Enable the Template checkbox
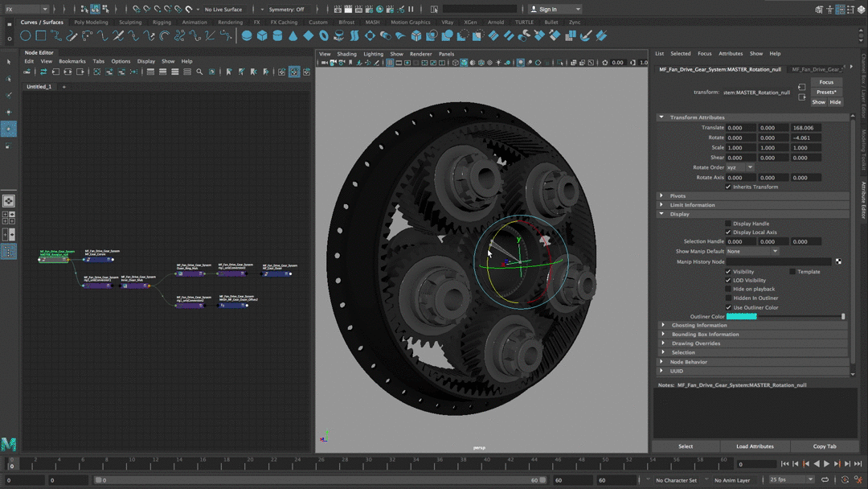The image size is (868, 489). pyautogui.click(x=792, y=272)
